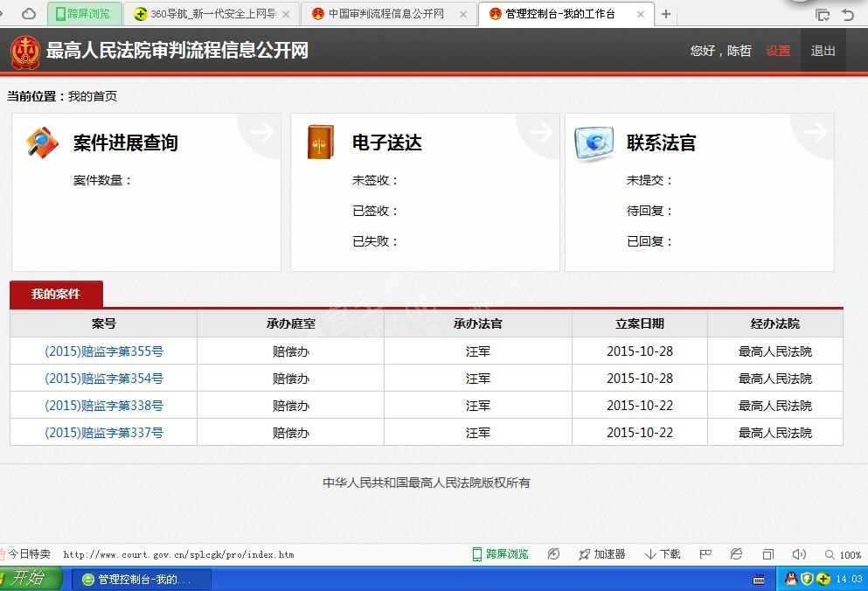Click the arrow on 电子送达 card
This screenshot has height=591, width=868.
tap(541, 132)
